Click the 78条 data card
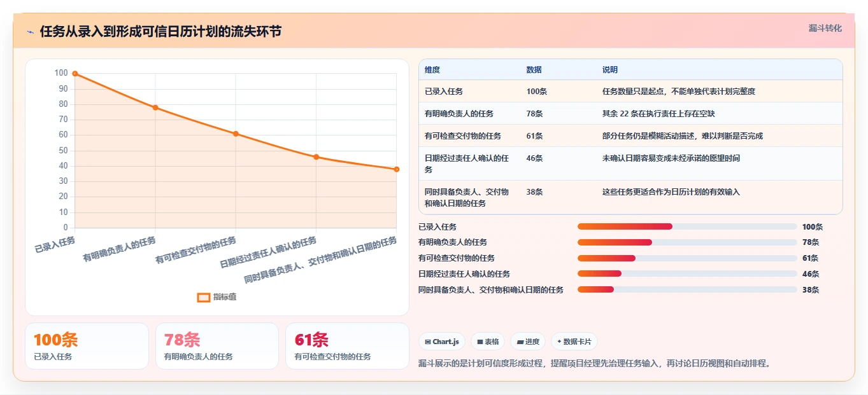 point(217,346)
